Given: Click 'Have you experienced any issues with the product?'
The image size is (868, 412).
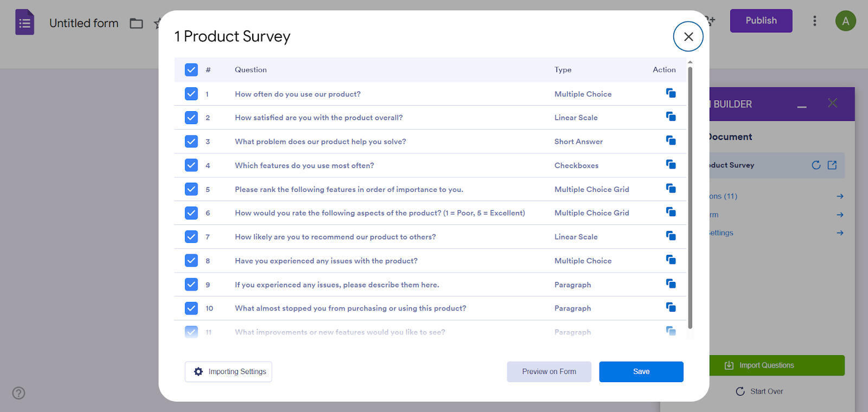Looking at the screenshot, I should [326, 261].
